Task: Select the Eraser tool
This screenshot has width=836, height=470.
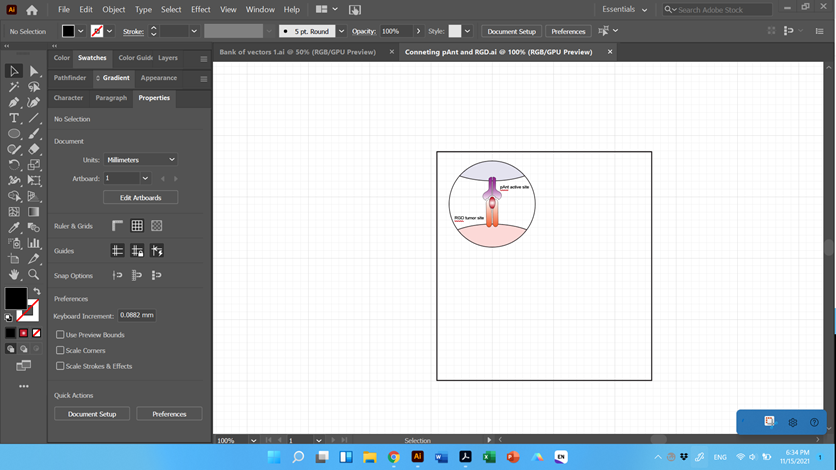Action: click(34, 149)
